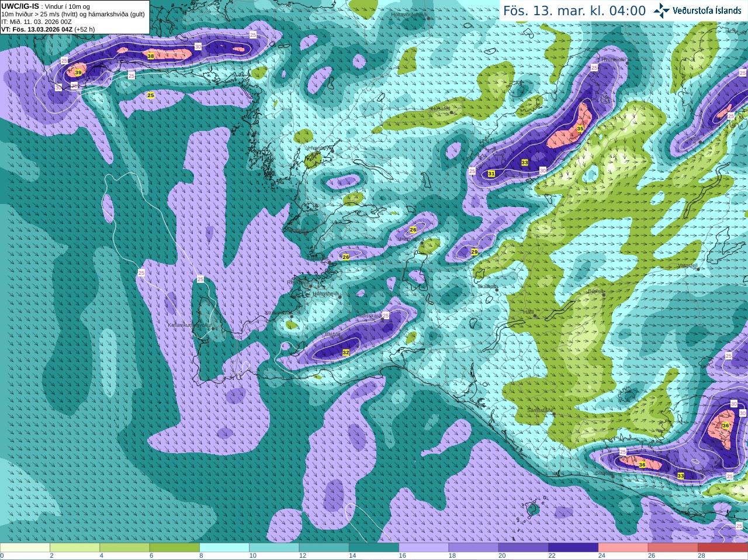Image resolution: width=748 pixels, height=560 pixels.
Task: Click the yellow gust marker 33 beside marker 31
Action: (x=525, y=163)
